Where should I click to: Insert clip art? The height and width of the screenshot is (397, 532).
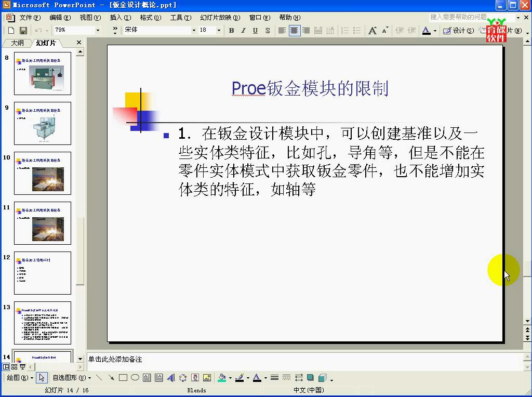click(195, 378)
